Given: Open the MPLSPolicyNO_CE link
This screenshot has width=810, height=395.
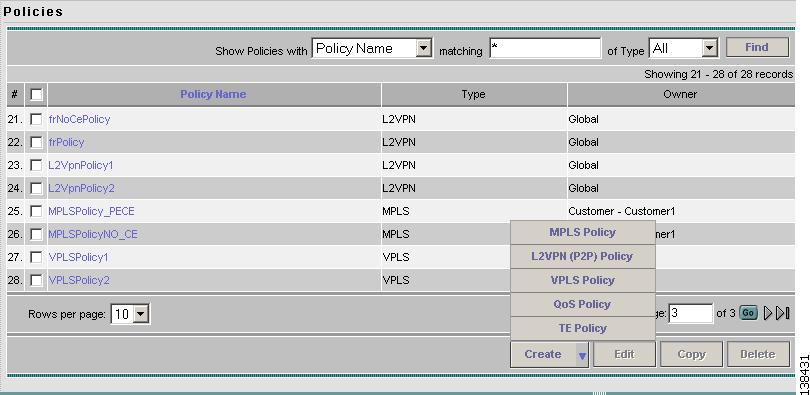Looking at the screenshot, I should point(93,234).
